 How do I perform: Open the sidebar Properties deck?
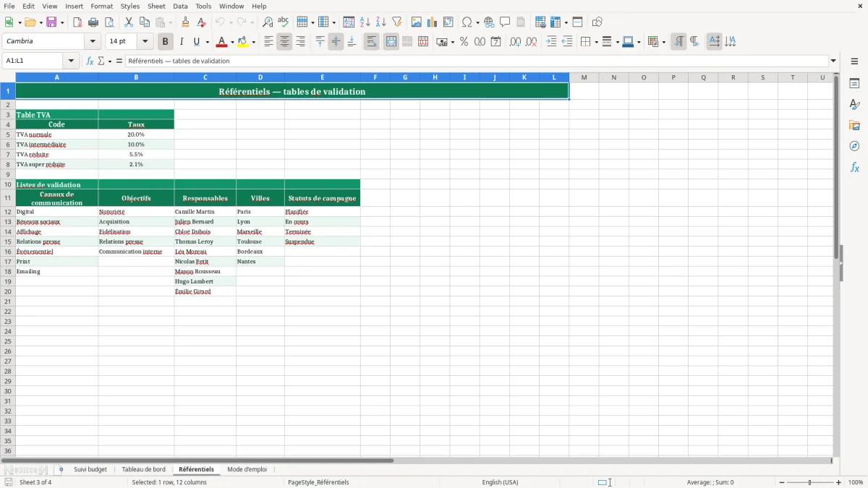coord(854,84)
